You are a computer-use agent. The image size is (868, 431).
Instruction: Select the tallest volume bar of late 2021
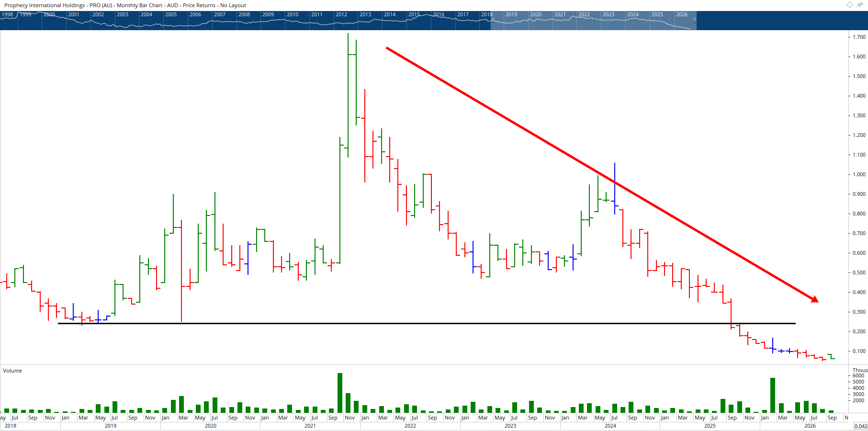coord(340,393)
